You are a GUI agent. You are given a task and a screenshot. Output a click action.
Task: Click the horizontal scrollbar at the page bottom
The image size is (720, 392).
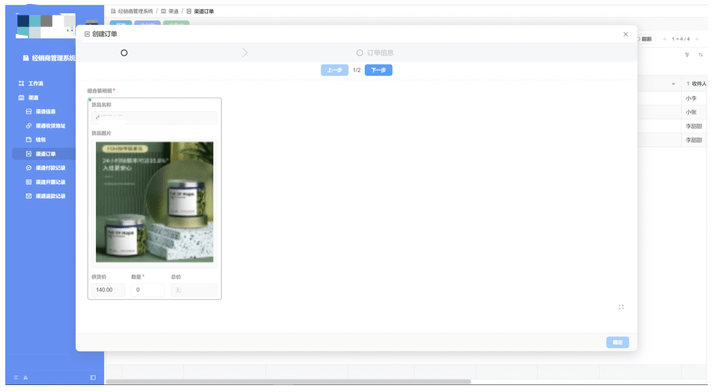tap(288, 381)
